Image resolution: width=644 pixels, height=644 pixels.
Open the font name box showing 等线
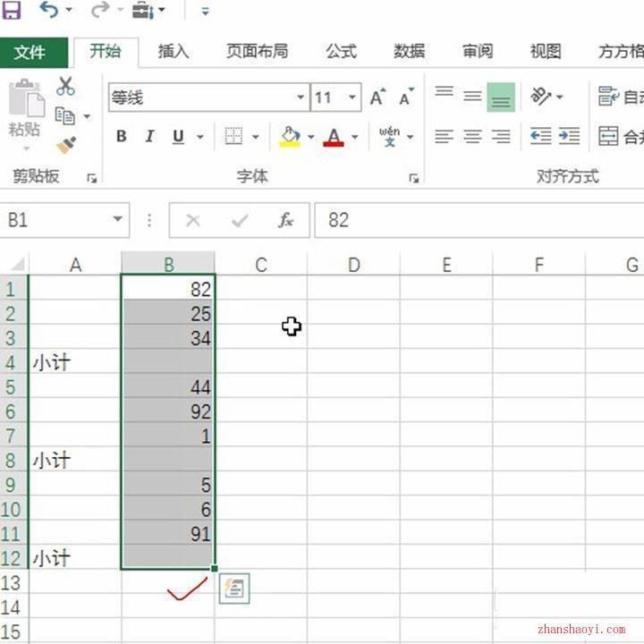209,97
